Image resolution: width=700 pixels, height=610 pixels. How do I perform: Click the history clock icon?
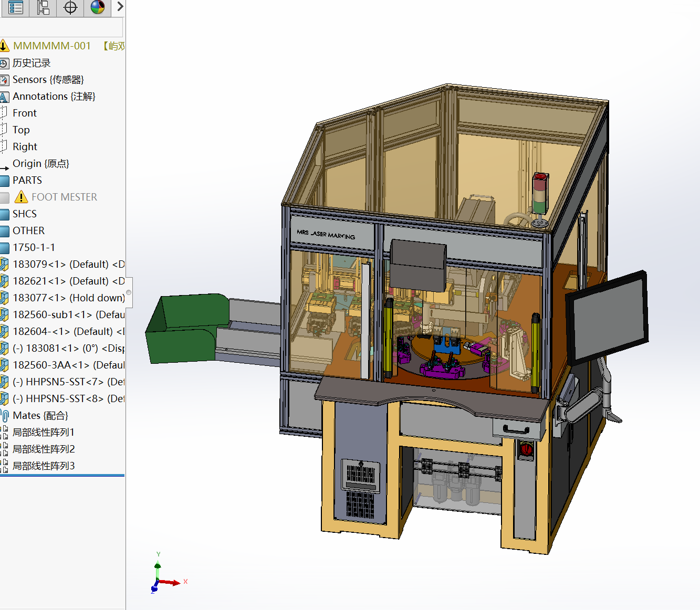[x=4, y=64]
